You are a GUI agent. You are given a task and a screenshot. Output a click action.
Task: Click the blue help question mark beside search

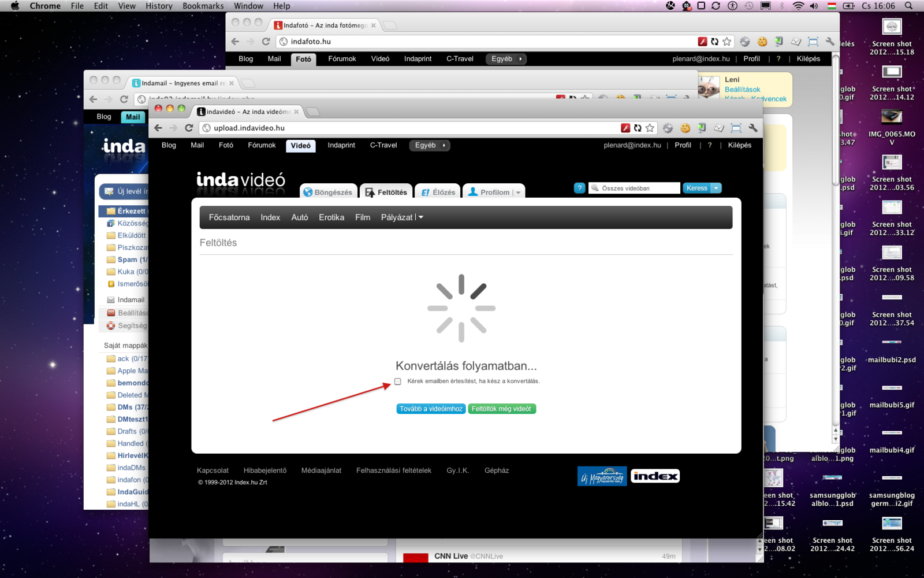click(580, 188)
